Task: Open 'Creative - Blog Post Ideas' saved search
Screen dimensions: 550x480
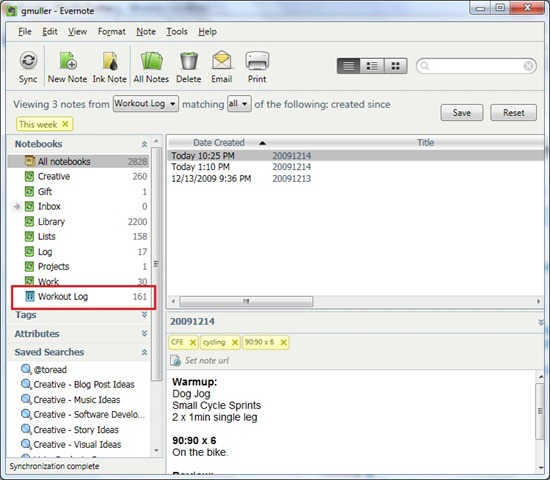Action: tap(78, 385)
